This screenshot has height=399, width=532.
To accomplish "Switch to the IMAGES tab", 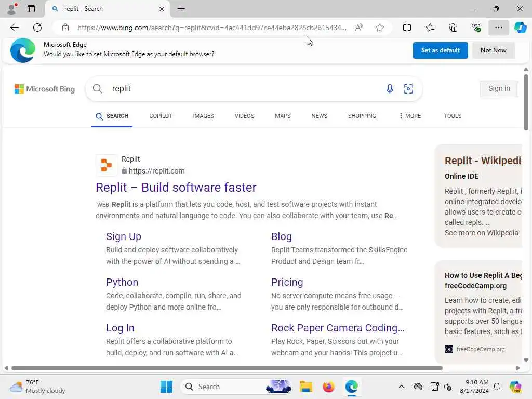I will pyautogui.click(x=203, y=116).
